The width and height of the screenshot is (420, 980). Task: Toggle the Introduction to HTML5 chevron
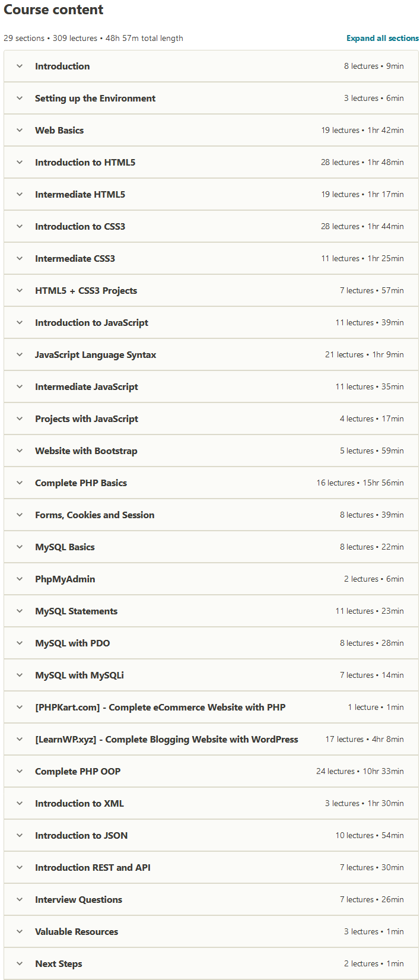pyautogui.click(x=20, y=163)
